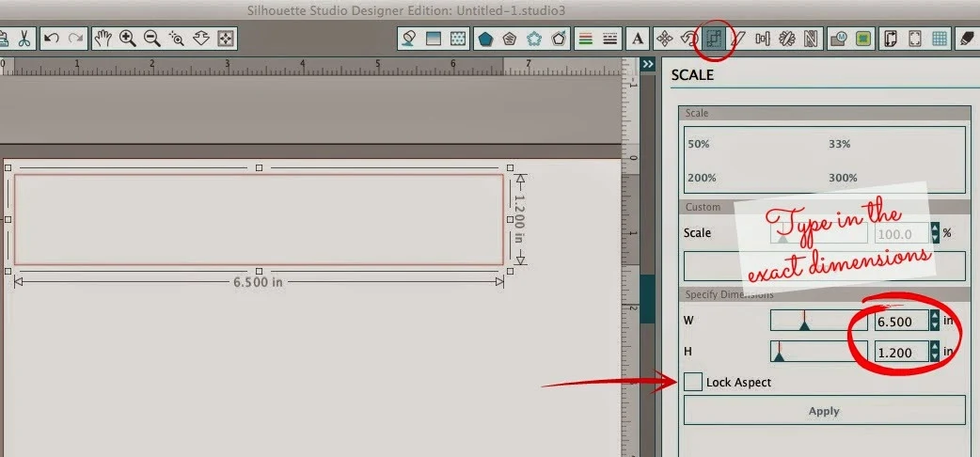The image size is (980, 457).
Task: Open the Shear window
Action: (737, 39)
